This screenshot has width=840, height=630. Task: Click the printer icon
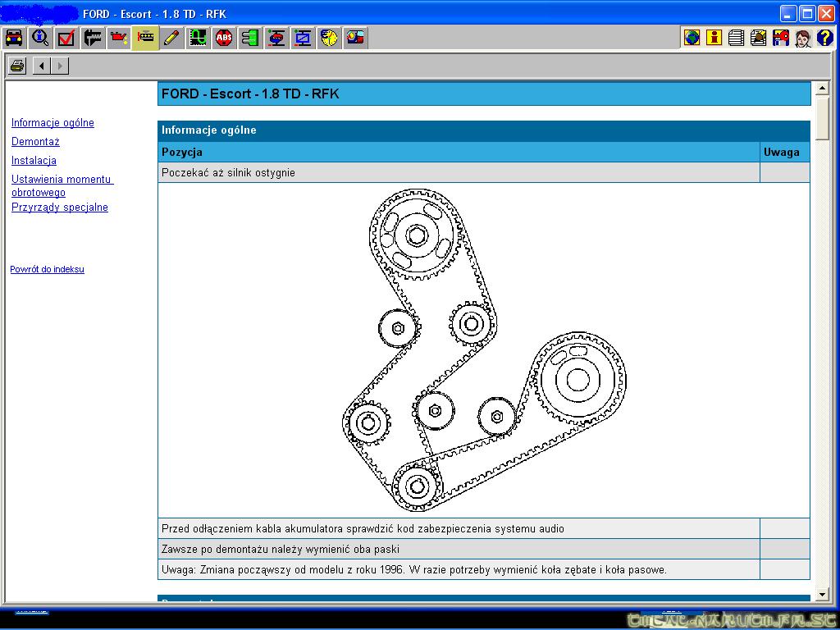coord(17,66)
